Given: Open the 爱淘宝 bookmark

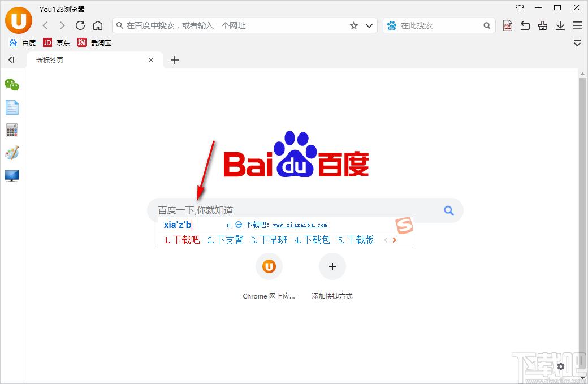Looking at the screenshot, I should 94,43.
